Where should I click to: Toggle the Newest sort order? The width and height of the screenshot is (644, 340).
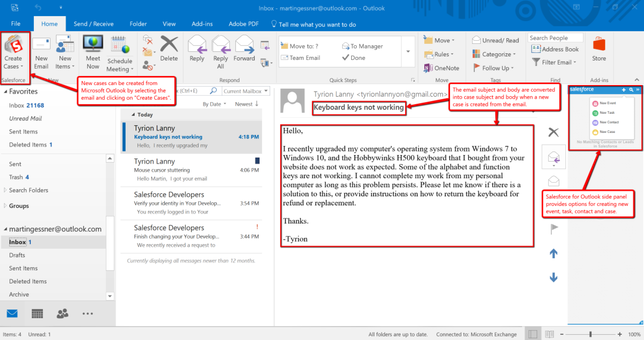247,104
